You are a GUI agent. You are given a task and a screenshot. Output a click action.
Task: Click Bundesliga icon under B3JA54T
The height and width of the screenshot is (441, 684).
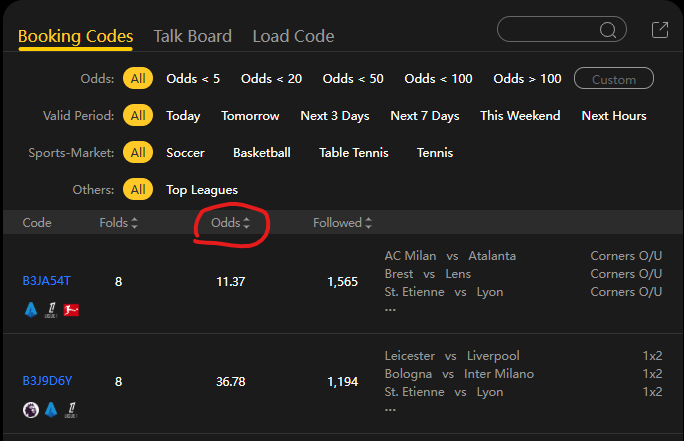coord(71,310)
